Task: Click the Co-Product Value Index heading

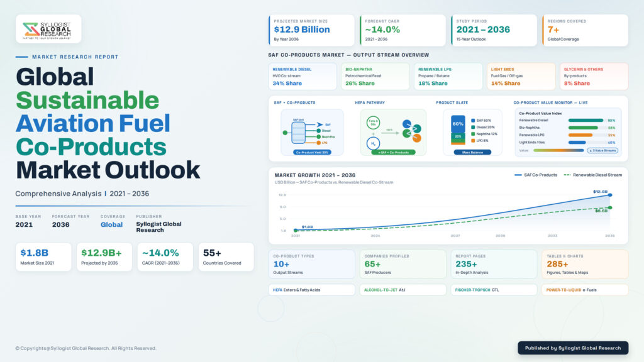Action: (540, 113)
